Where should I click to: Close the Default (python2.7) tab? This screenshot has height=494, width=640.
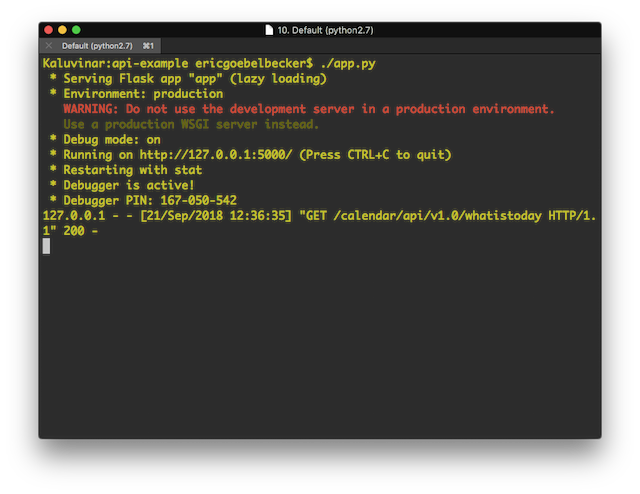pyautogui.click(x=49, y=46)
